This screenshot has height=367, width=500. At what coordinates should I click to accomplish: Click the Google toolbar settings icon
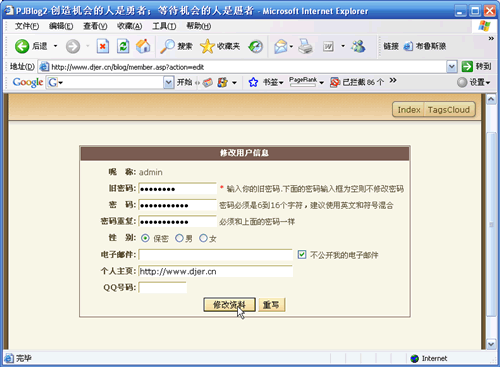462,82
